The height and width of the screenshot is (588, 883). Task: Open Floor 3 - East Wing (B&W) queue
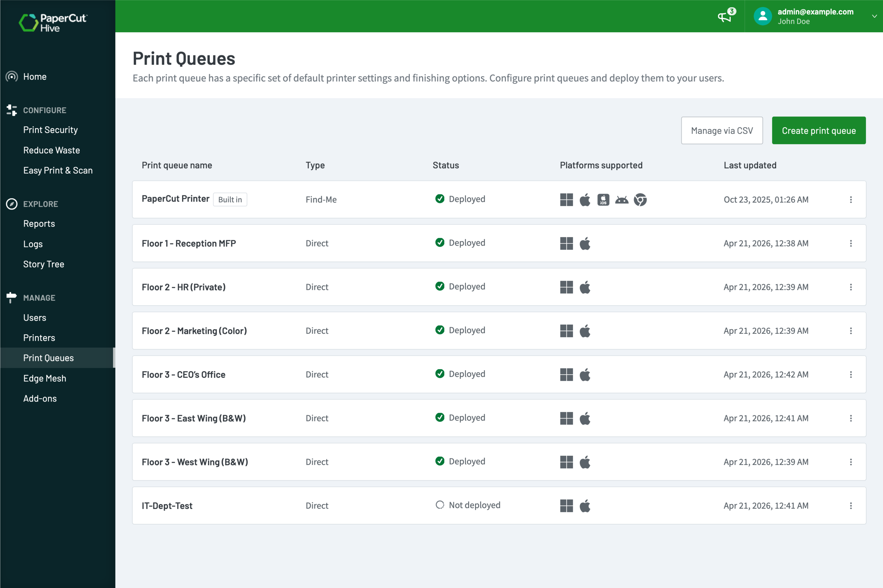pos(194,418)
